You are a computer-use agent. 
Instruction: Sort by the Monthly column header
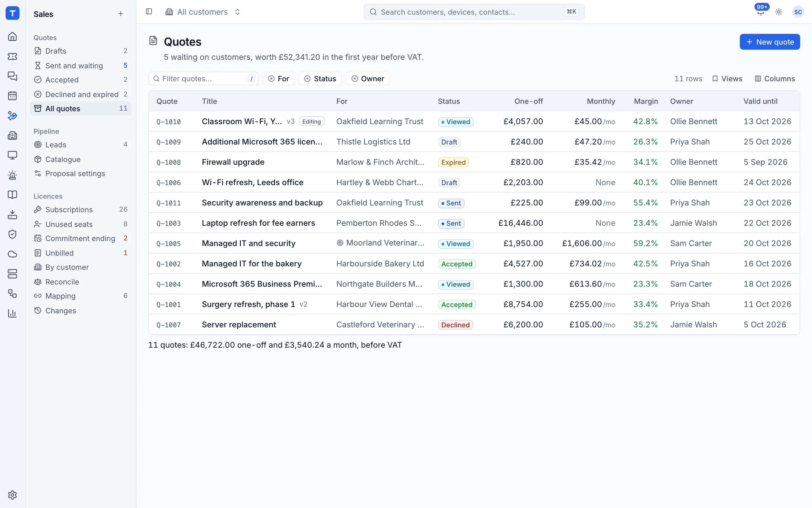601,101
